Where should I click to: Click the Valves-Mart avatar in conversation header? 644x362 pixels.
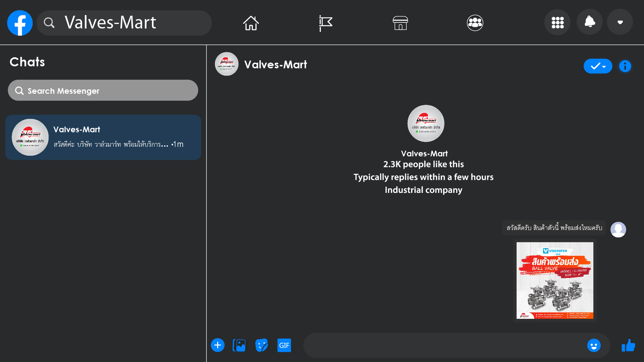[x=227, y=64]
